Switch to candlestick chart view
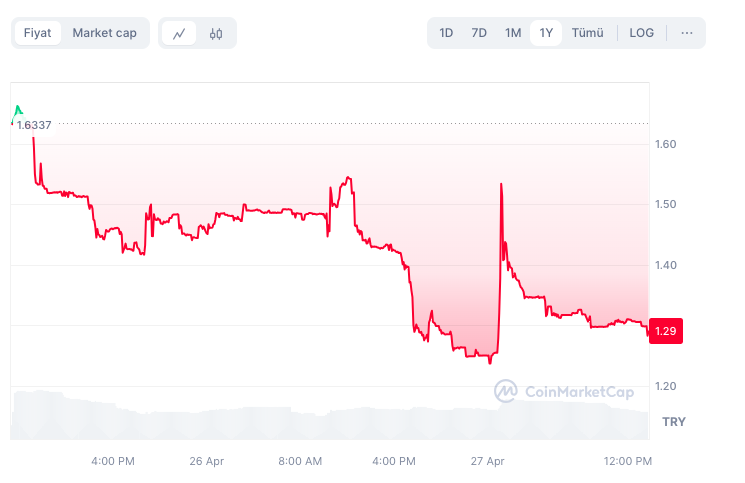The image size is (745, 483). 216,33
